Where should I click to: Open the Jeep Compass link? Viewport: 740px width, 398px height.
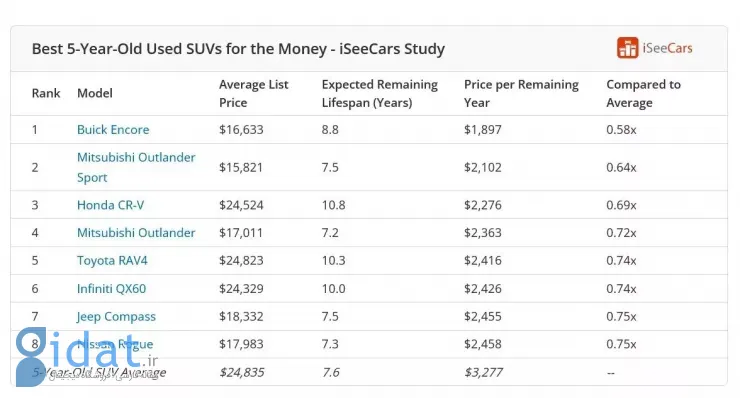116,316
